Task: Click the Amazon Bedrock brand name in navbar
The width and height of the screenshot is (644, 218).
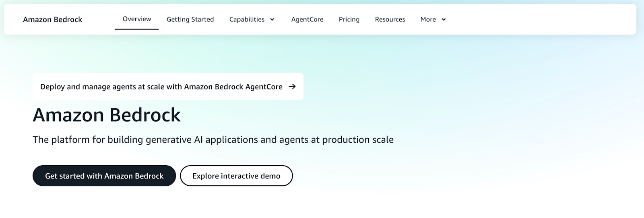Action: [x=53, y=19]
